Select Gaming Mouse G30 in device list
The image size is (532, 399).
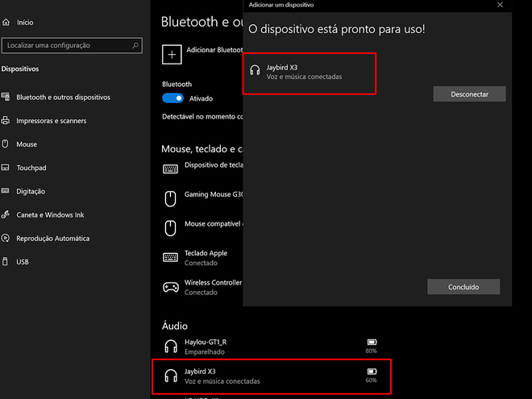click(x=214, y=194)
